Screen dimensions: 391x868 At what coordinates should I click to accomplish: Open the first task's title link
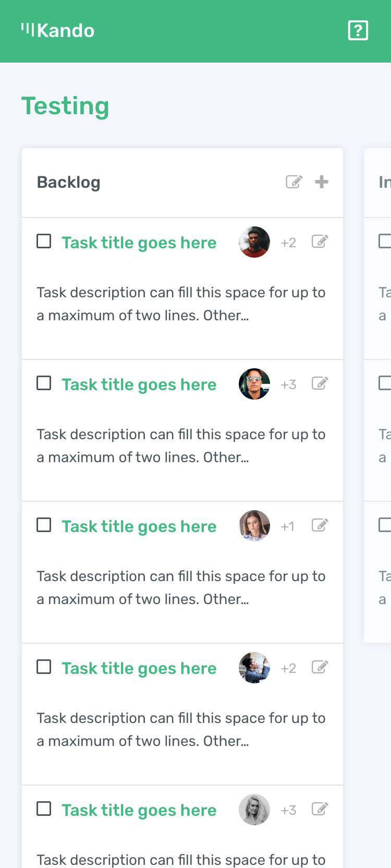[x=139, y=243]
